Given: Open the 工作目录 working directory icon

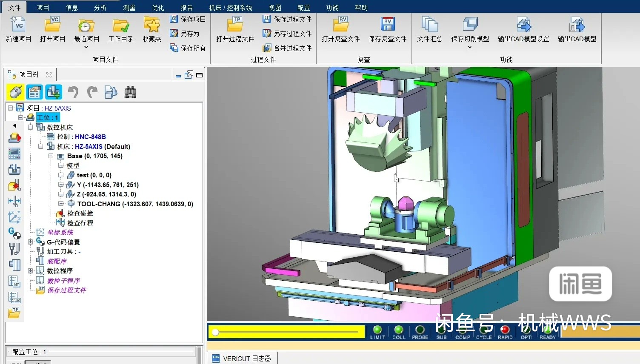Looking at the screenshot, I should pos(121,26).
